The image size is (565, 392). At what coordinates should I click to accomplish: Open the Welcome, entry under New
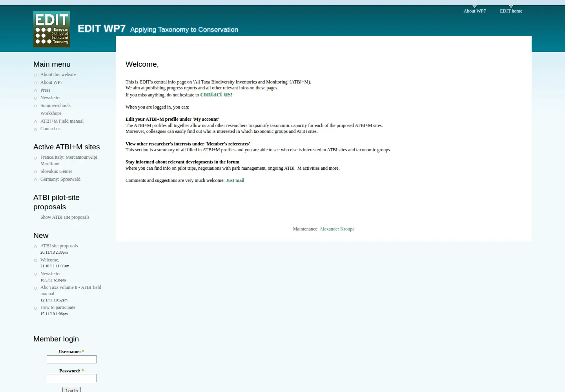click(x=50, y=260)
